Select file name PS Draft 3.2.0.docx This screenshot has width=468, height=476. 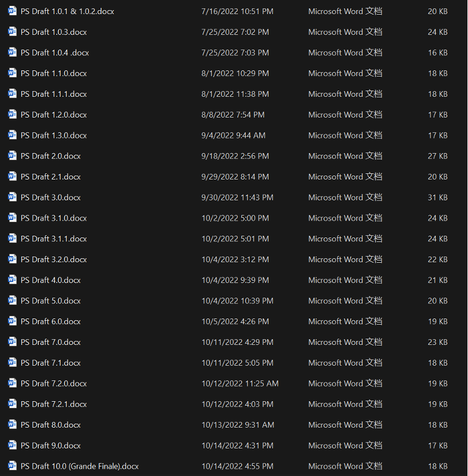coord(54,259)
